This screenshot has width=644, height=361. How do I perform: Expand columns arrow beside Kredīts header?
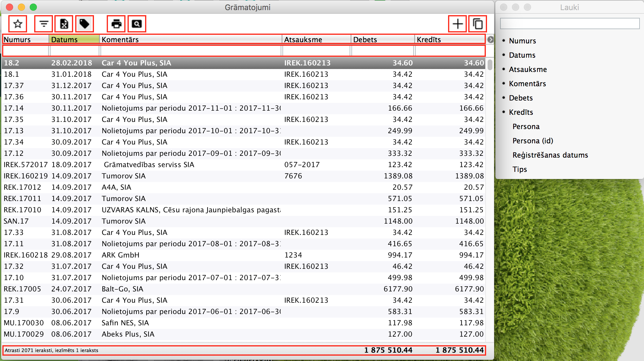(x=490, y=40)
